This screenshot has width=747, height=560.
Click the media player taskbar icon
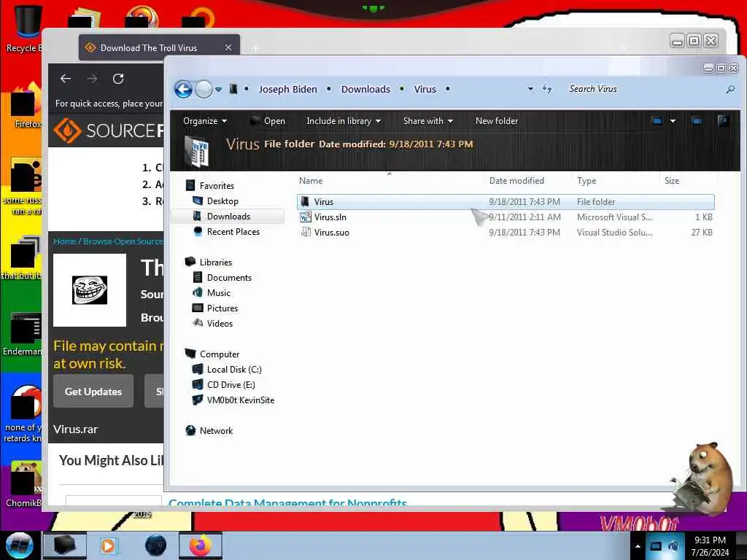click(108, 545)
